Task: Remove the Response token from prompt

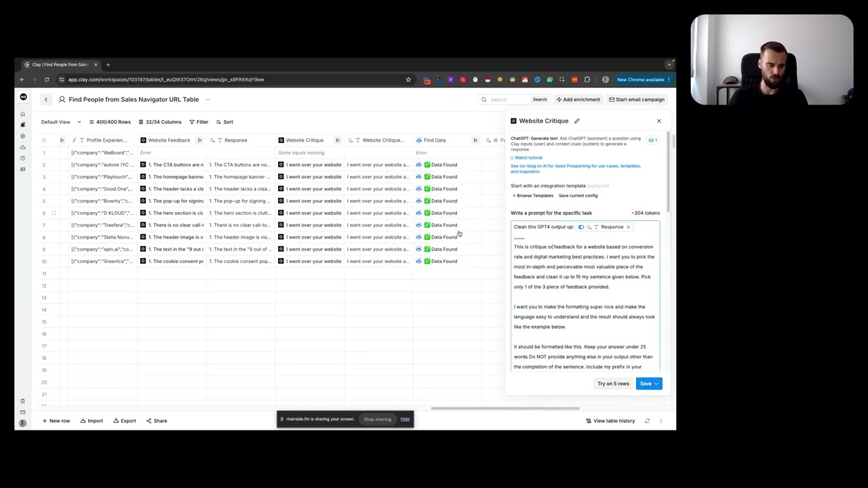Action: tap(628, 227)
